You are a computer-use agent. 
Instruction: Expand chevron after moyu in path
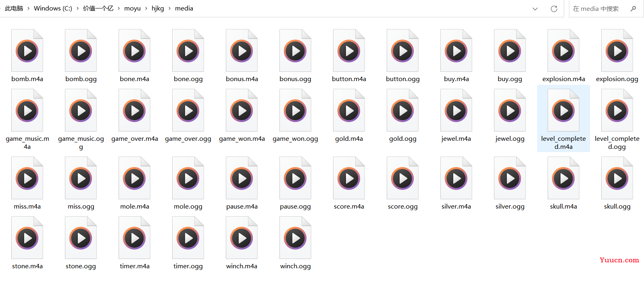pyautogui.click(x=146, y=8)
